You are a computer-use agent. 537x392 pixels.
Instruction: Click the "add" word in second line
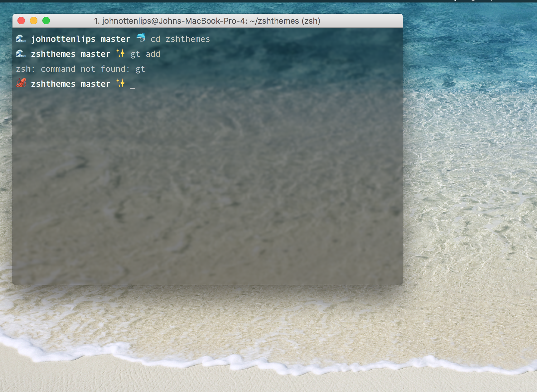[153, 54]
